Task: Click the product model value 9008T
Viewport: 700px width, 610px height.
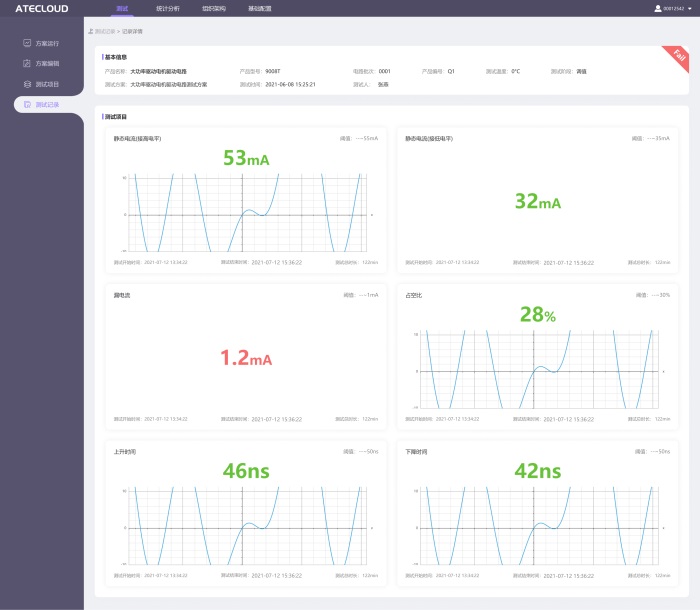Action: pyautogui.click(x=273, y=71)
